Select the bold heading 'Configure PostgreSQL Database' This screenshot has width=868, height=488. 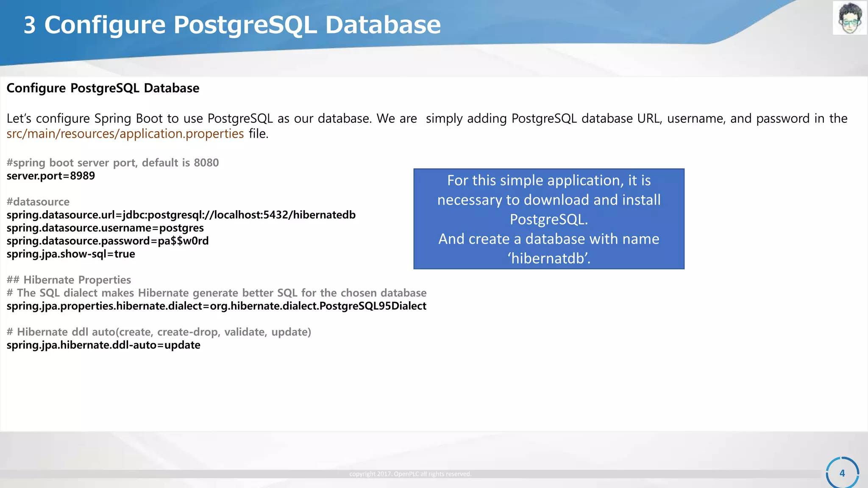coord(103,88)
